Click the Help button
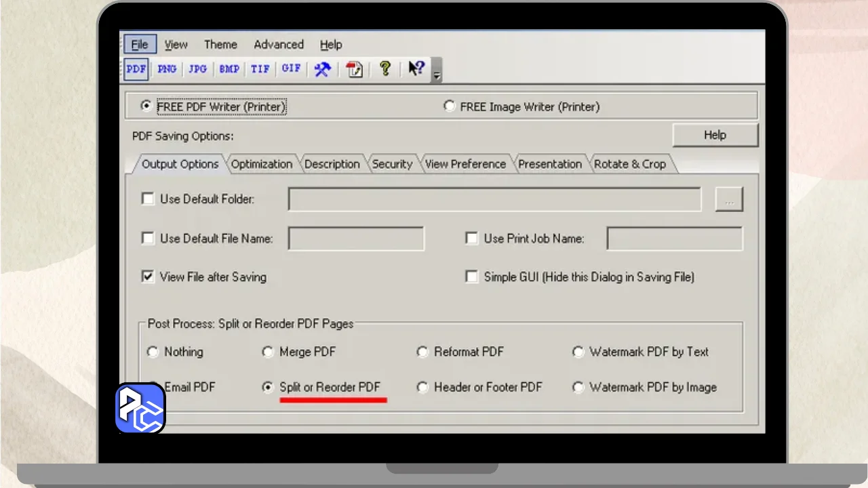The height and width of the screenshot is (488, 868). coord(715,135)
